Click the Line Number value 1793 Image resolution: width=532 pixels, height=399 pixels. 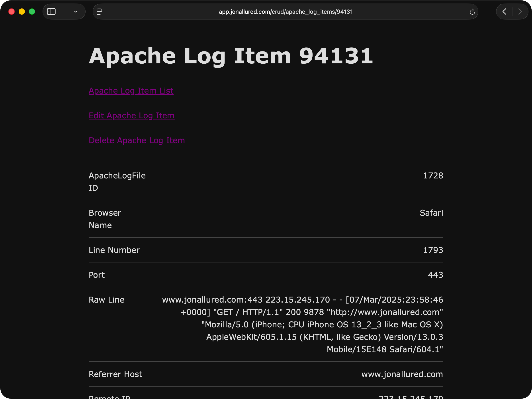(x=433, y=250)
